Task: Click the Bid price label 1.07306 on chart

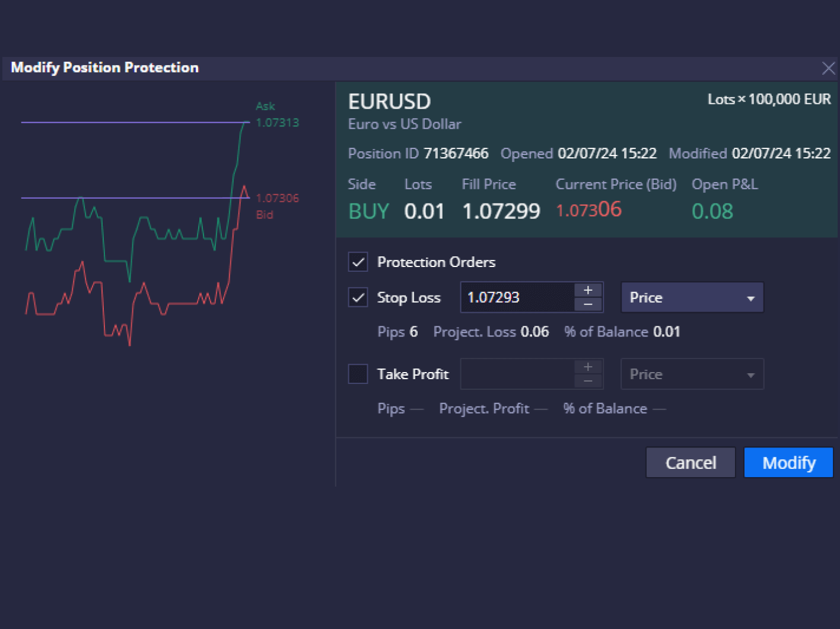Action: coord(277,198)
